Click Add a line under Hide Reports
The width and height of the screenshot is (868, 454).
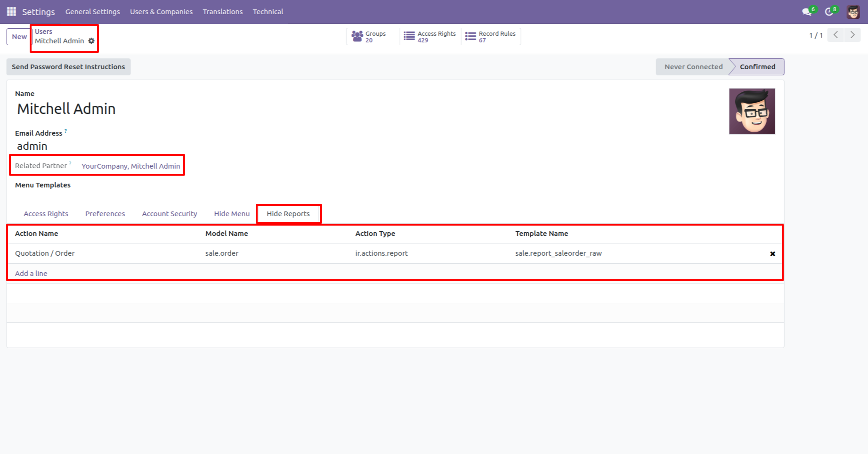coord(31,273)
